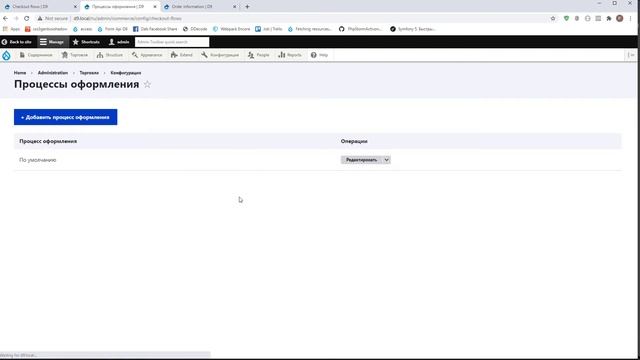Screen dimensions: 640x360
Task: Focus the Admin Toolbar quick search field
Action: pyautogui.click(x=172, y=42)
